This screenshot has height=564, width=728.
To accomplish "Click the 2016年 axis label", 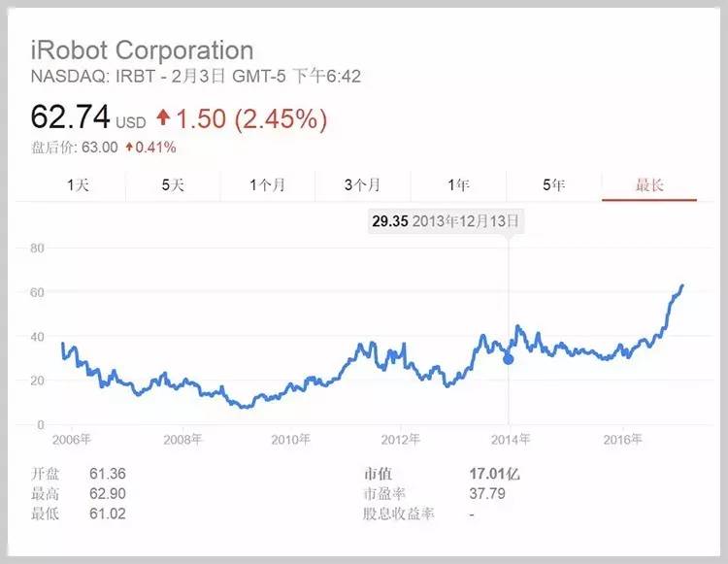I will [x=623, y=440].
